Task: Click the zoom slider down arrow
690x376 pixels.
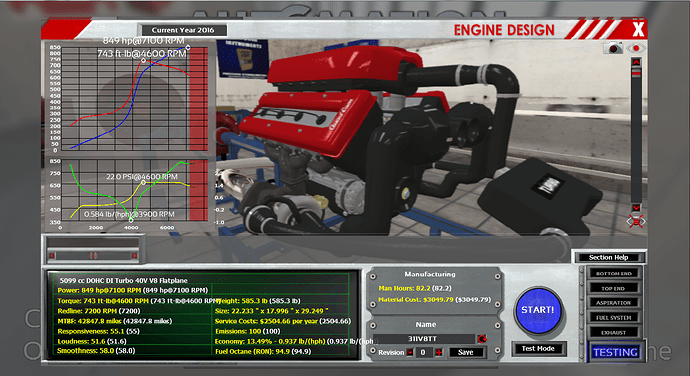Action: [636, 207]
